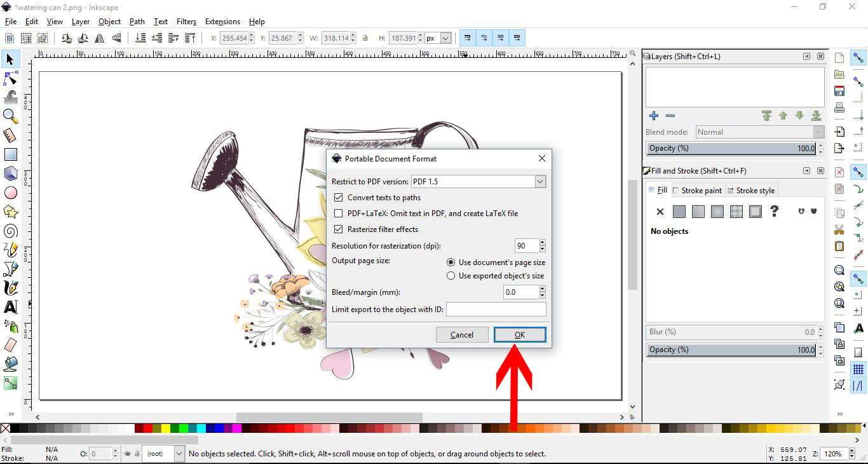Confirm PDF export with OK
868x464 pixels.
pyautogui.click(x=520, y=334)
